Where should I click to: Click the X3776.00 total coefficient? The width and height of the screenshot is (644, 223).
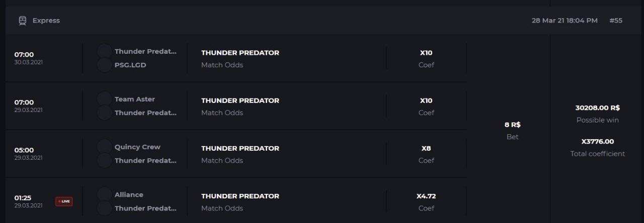(598, 141)
